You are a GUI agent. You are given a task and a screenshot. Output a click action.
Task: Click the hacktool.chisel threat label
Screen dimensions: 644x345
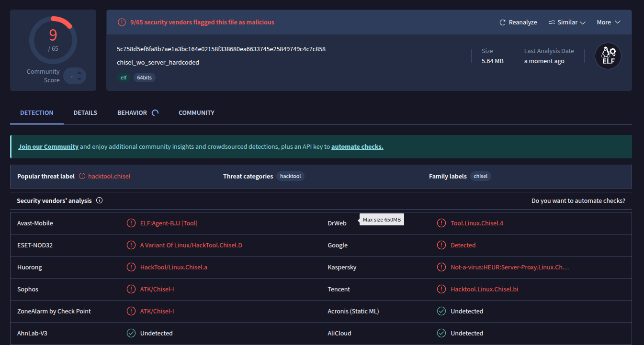tap(109, 176)
